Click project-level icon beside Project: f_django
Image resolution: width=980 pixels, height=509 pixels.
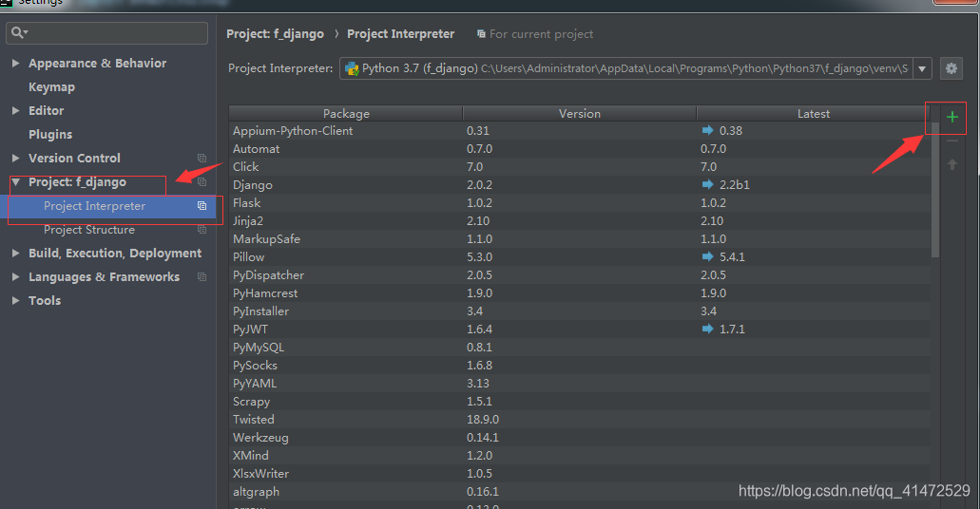202,181
